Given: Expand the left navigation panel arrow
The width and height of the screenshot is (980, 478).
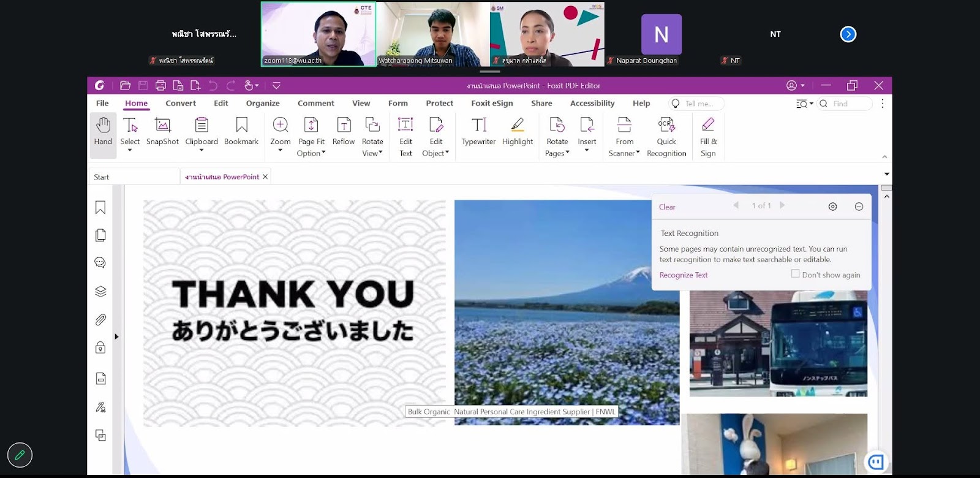Looking at the screenshot, I should point(116,336).
